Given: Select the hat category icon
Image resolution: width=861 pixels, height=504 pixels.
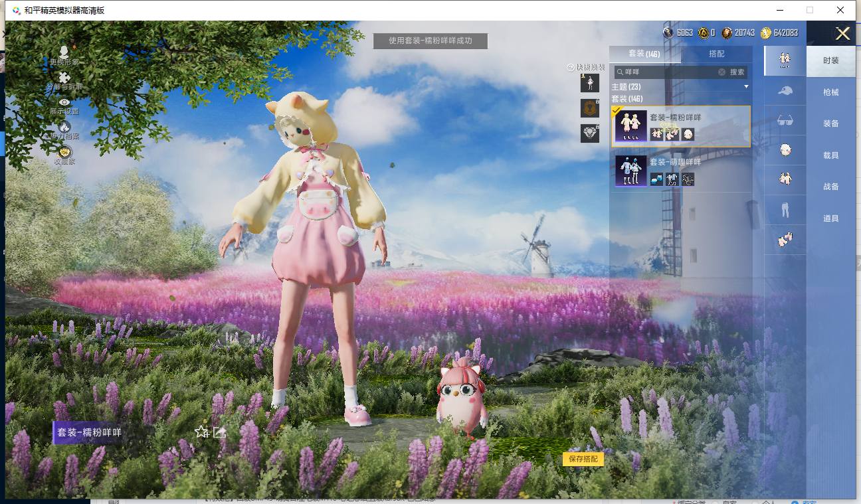Looking at the screenshot, I should 785,90.
